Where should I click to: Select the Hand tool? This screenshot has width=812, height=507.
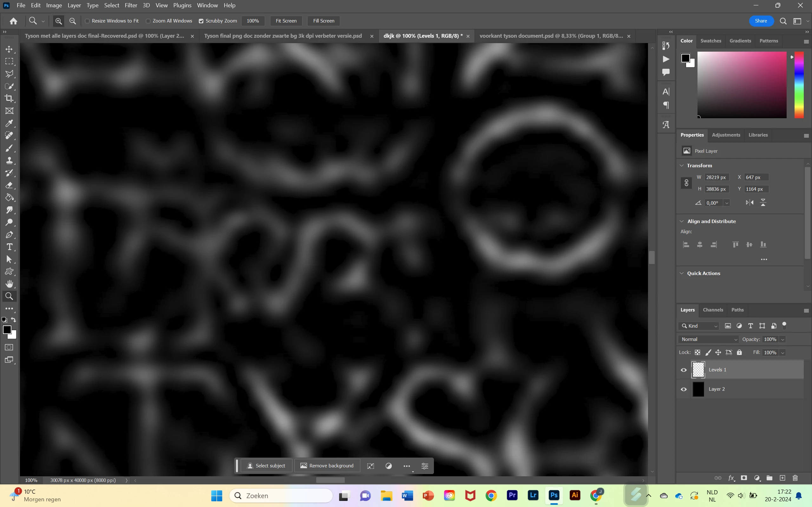(x=10, y=284)
